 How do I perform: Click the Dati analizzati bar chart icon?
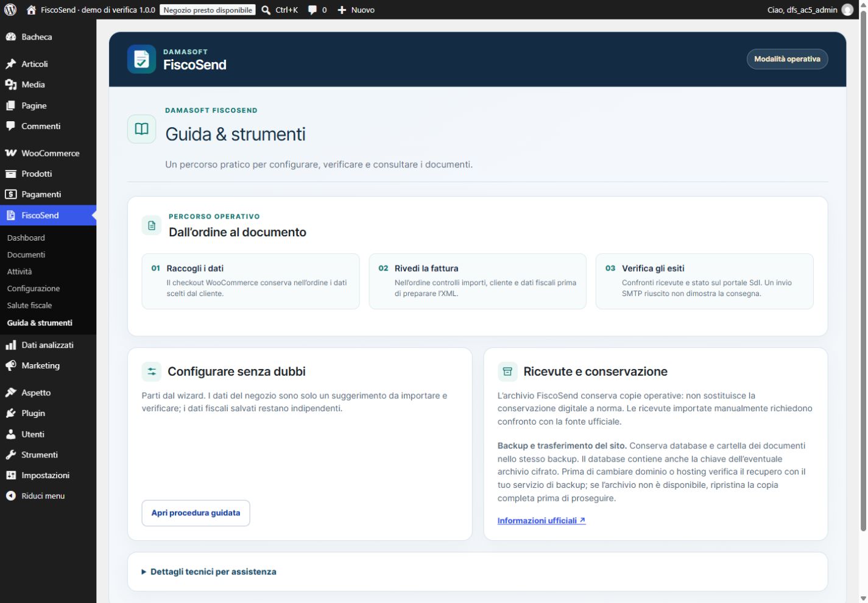(x=11, y=345)
